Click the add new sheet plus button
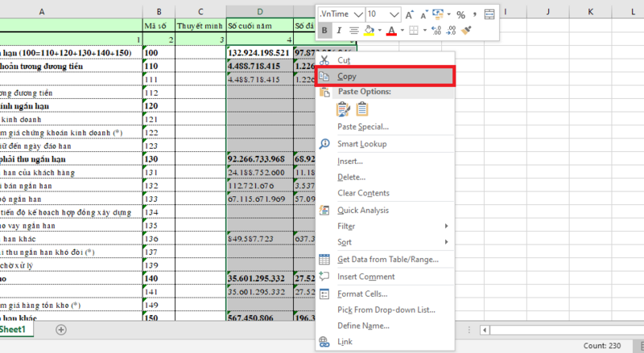This screenshot has width=644, height=353. coord(61,330)
